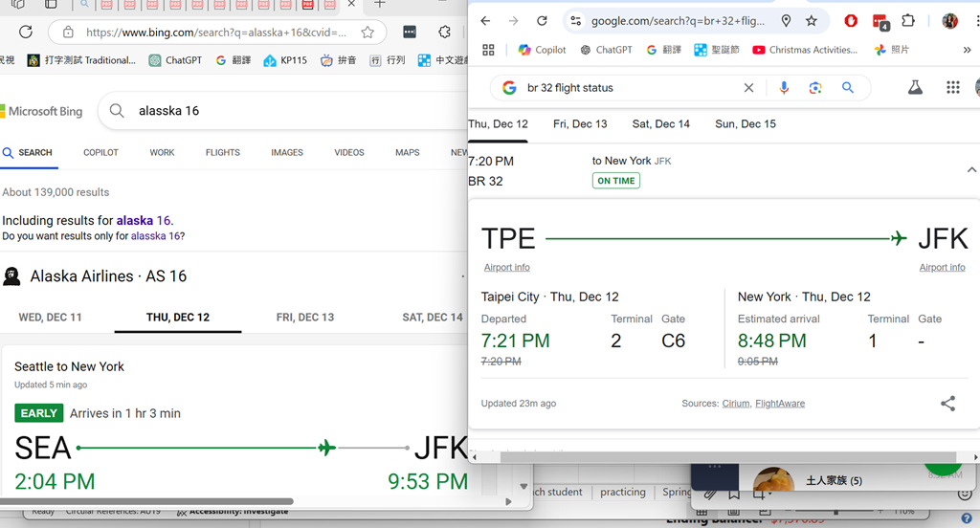
Task: Open Google Lens image search
Action: [815, 88]
